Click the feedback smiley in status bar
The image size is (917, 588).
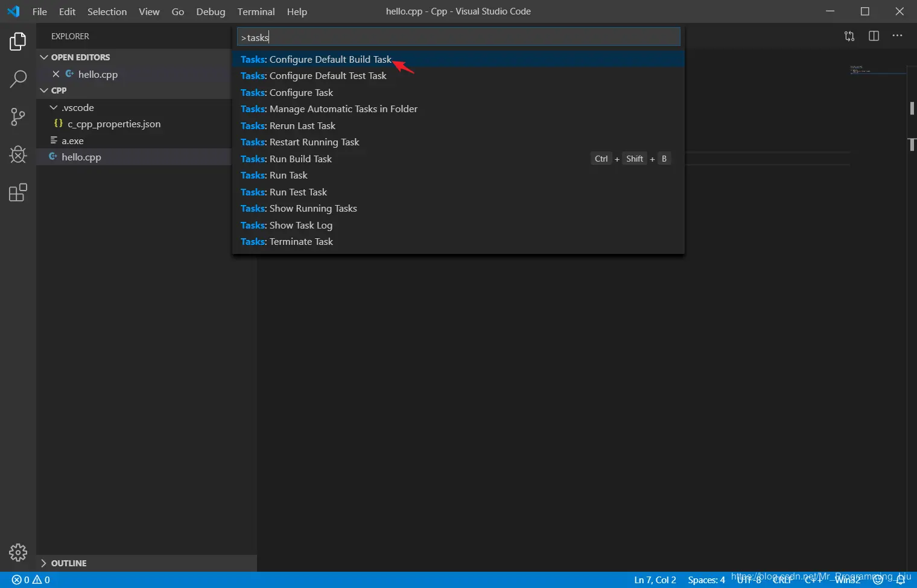click(x=878, y=580)
